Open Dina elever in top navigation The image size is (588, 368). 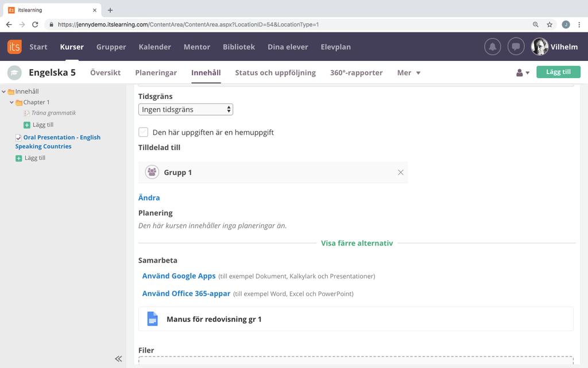click(288, 47)
